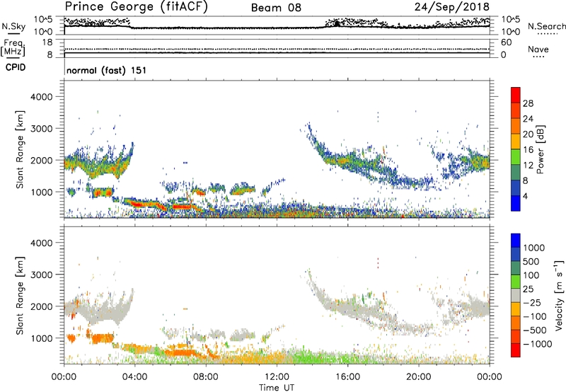Viewport: 566px width, 392px height.
Task: Click the "500" label on the velocity colorbar
Action: (x=531, y=262)
